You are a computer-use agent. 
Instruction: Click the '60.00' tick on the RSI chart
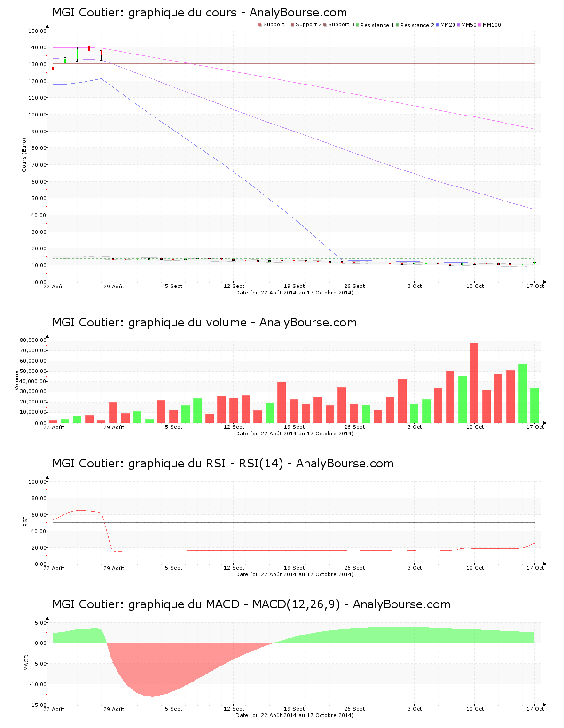pyautogui.click(x=39, y=515)
